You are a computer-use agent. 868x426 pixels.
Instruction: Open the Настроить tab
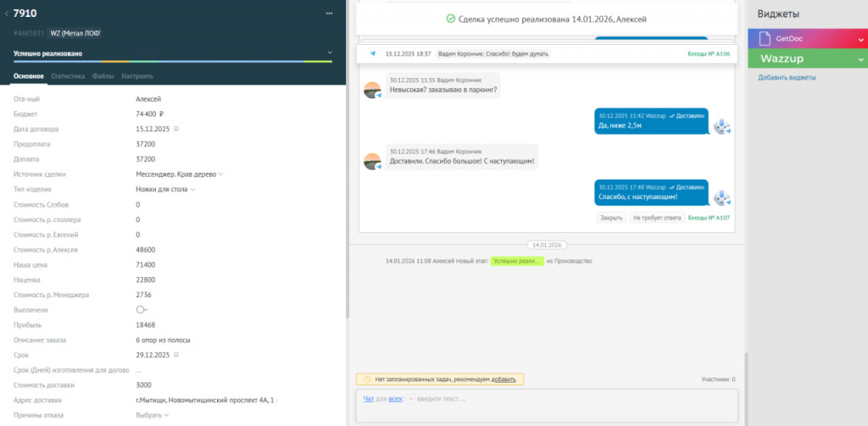click(137, 76)
